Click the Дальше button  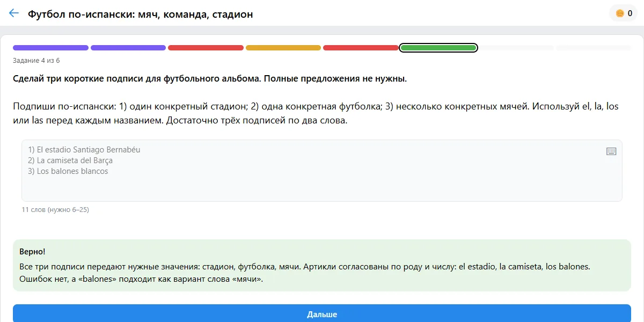322,314
